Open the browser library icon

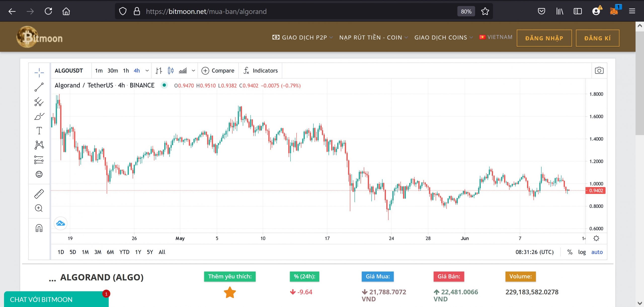[560, 11]
